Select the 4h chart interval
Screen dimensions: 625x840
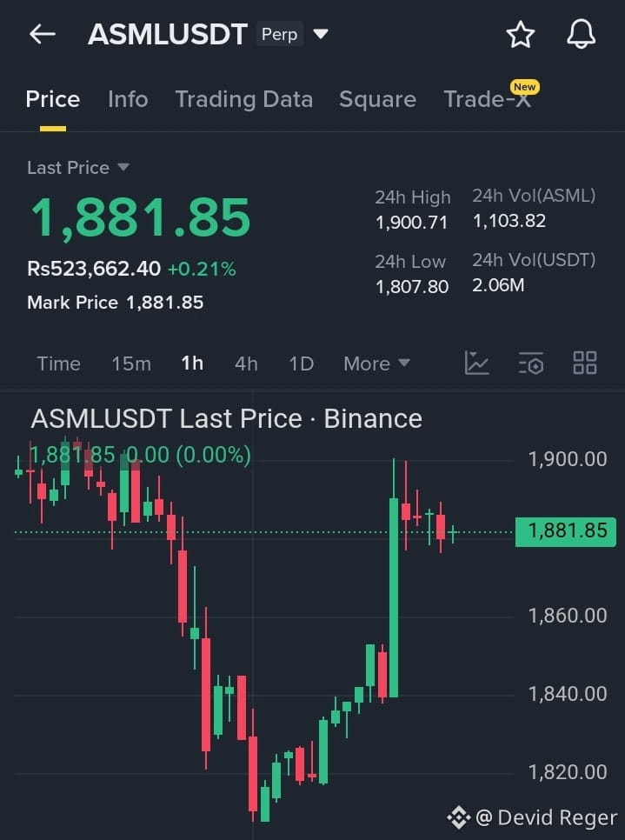coord(246,363)
